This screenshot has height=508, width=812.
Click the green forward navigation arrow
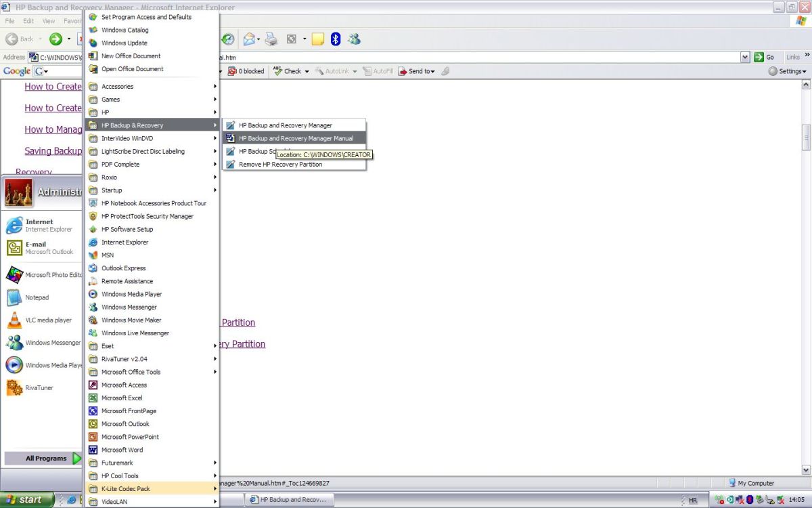coord(55,39)
